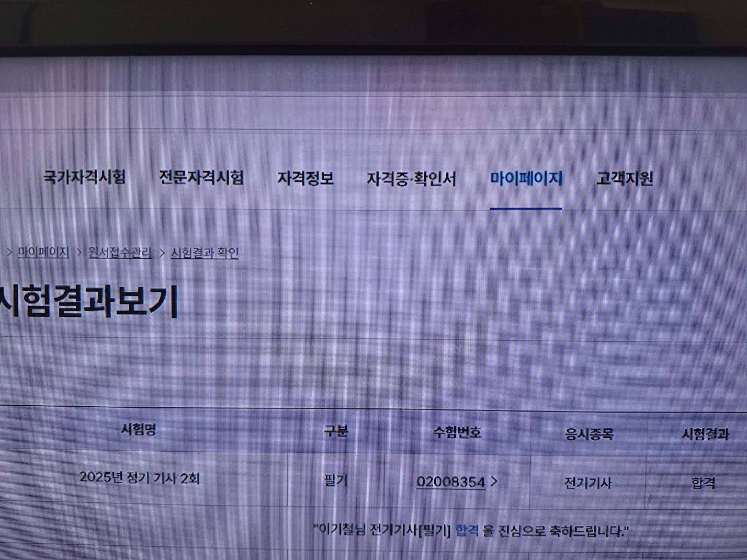
Task: Open exam number 02008354 link
Action: 451,482
